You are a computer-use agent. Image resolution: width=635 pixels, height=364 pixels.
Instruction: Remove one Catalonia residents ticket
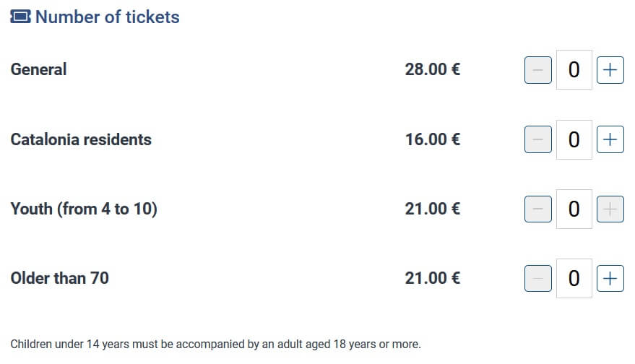[x=537, y=139]
